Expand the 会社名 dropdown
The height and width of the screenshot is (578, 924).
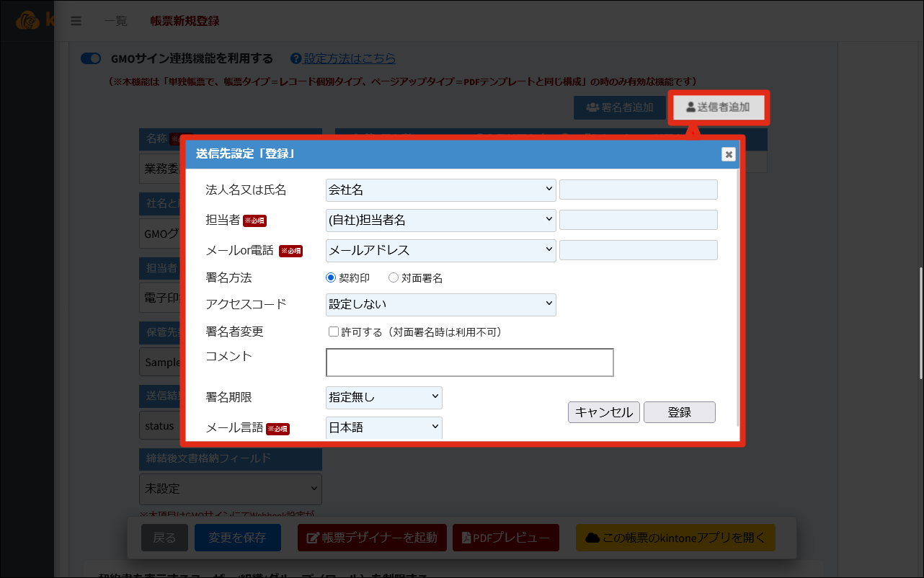pos(440,190)
